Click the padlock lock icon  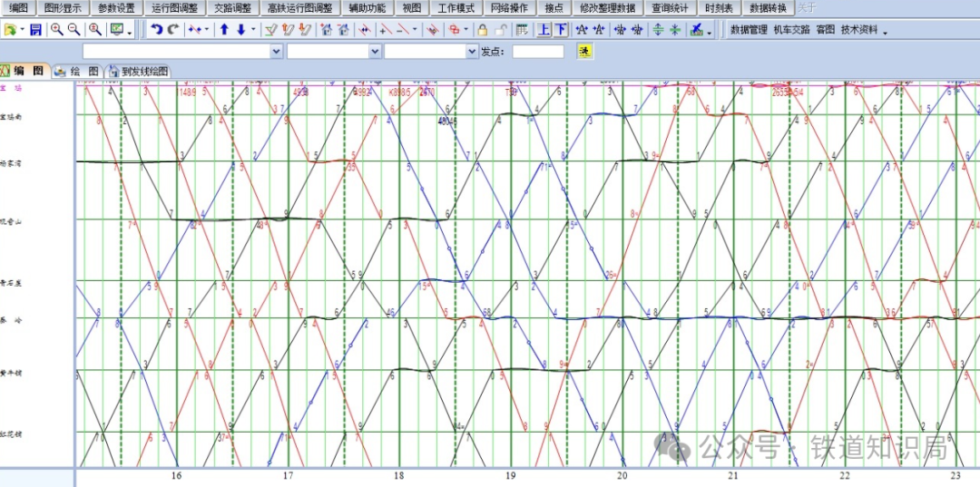(x=483, y=30)
